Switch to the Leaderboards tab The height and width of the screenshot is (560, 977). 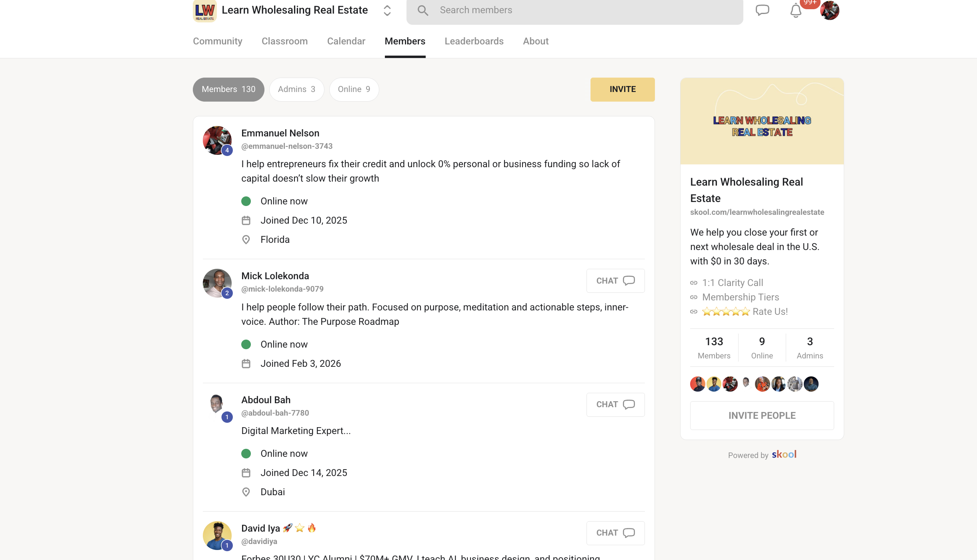tap(474, 41)
